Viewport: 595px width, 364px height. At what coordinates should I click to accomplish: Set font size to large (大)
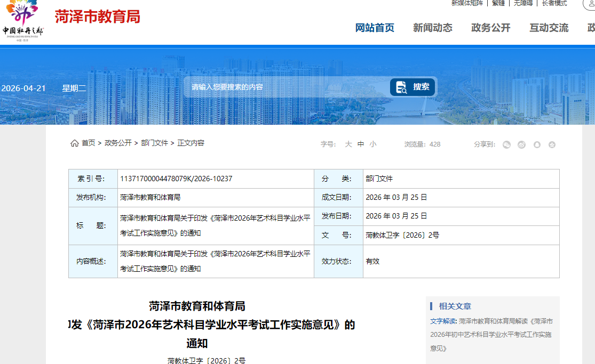pyautogui.click(x=348, y=144)
